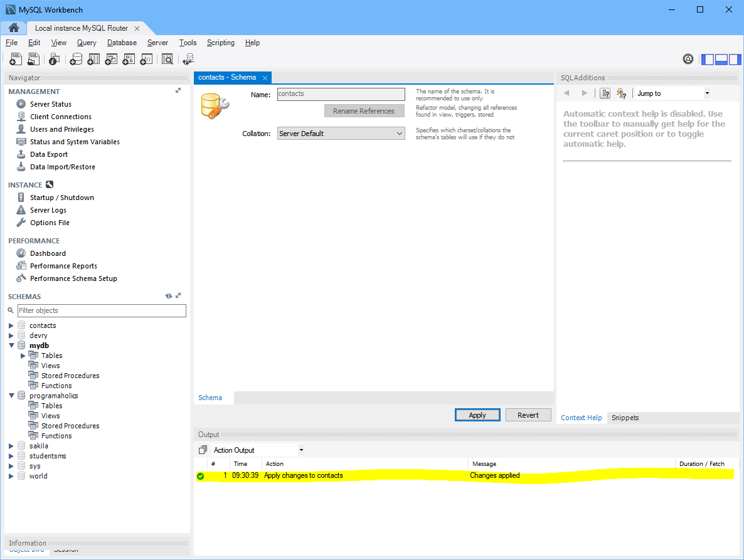
Task: Click the create new table toolbar icon
Action: (93, 59)
